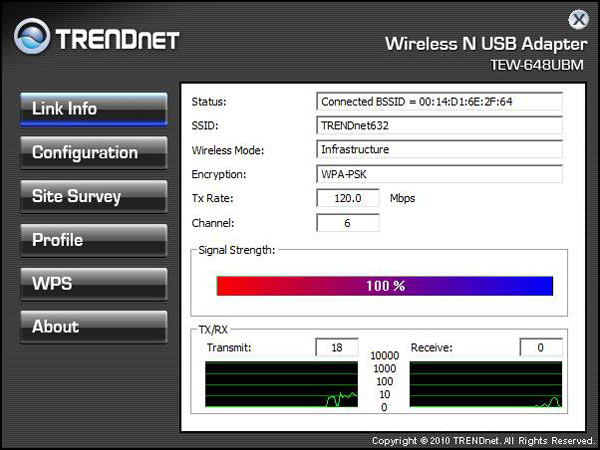600x450 pixels.
Task: Click the "Status:" label
Action: coord(209,102)
